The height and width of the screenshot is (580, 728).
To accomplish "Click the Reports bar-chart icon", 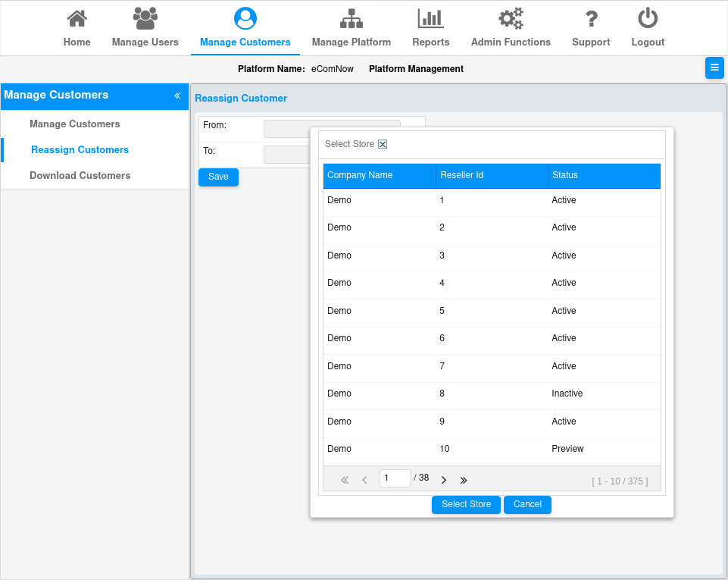I will tap(430, 17).
